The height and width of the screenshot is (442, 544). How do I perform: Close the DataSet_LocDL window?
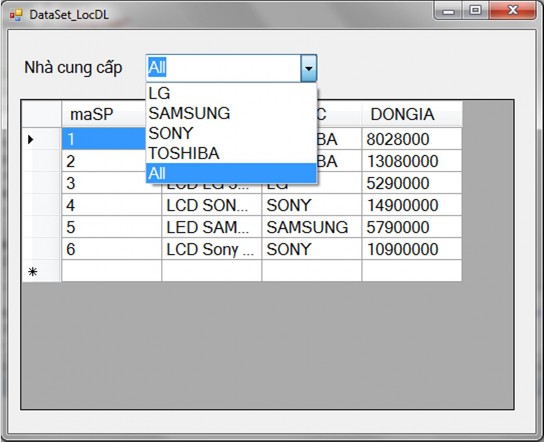click(512, 11)
